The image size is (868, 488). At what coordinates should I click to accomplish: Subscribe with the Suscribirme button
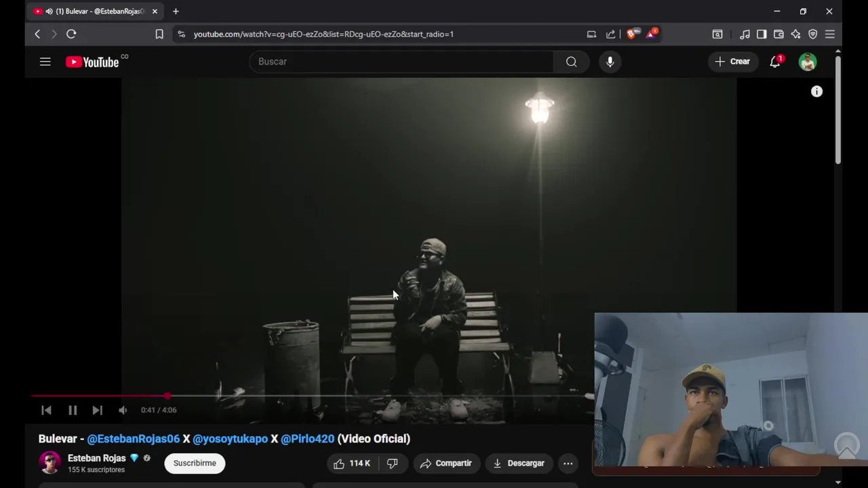pyautogui.click(x=195, y=464)
